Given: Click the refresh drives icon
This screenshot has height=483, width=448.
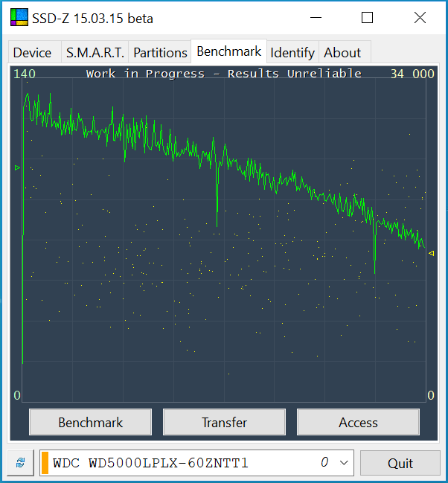Looking at the screenshot, I should [x=21, y=463].
